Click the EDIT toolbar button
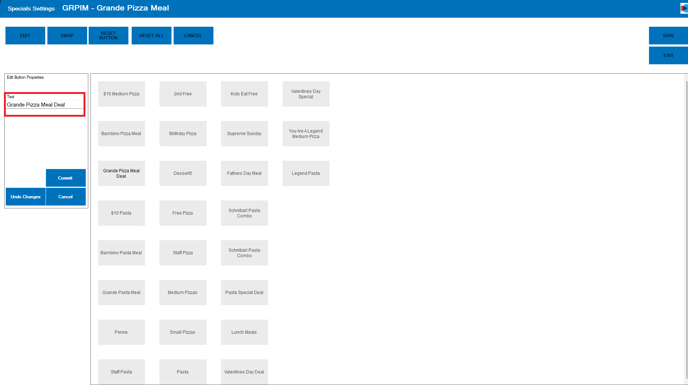Screen dimensions: 688x385 click(x=25, y=36)
